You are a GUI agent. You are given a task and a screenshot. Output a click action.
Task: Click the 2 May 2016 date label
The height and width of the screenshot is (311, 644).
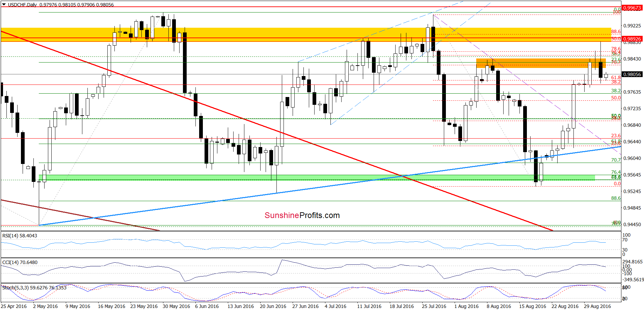pyautogui.click(x=46, y=306)
